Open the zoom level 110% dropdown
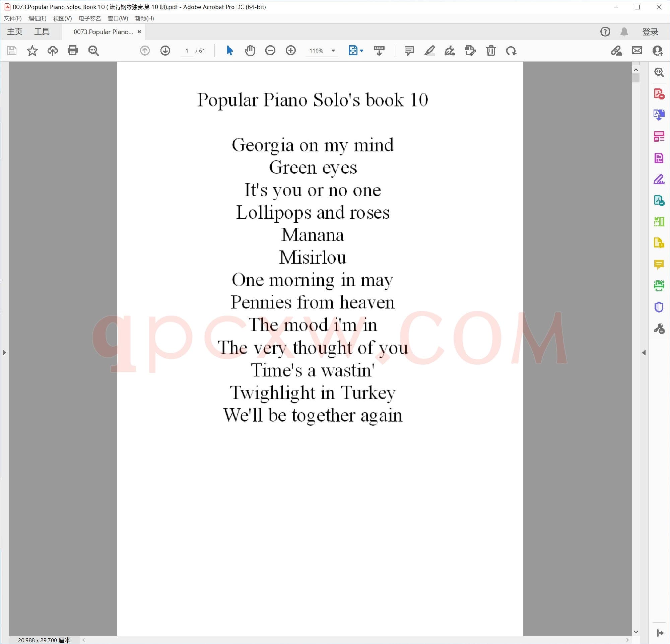The height and width of the screenshot is (644, 670). (333, 51)
